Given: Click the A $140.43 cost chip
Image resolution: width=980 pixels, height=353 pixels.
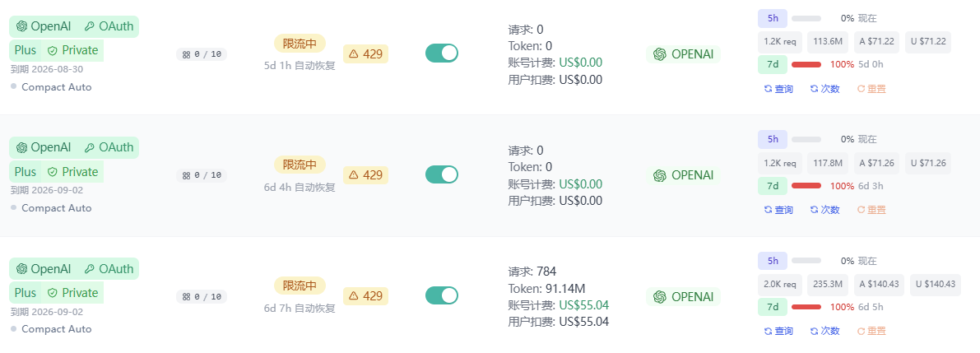Looking at the screenshot, I should coord(879,284).
